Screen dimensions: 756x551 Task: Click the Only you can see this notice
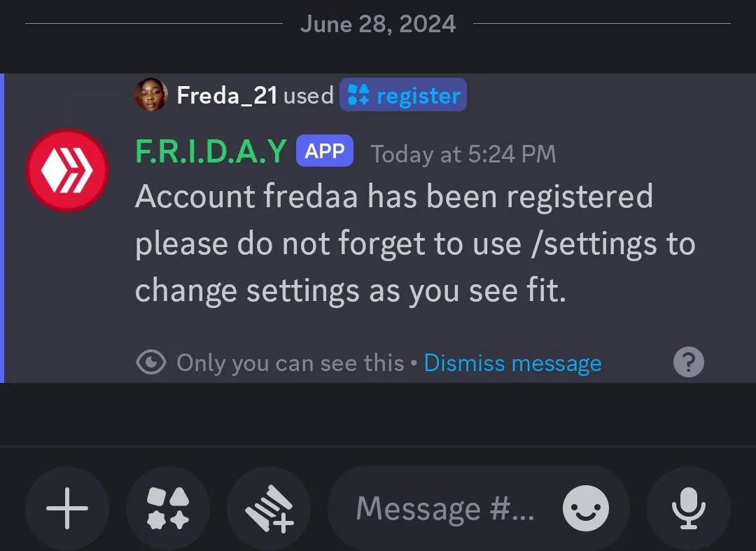click(x=290, y=363)
